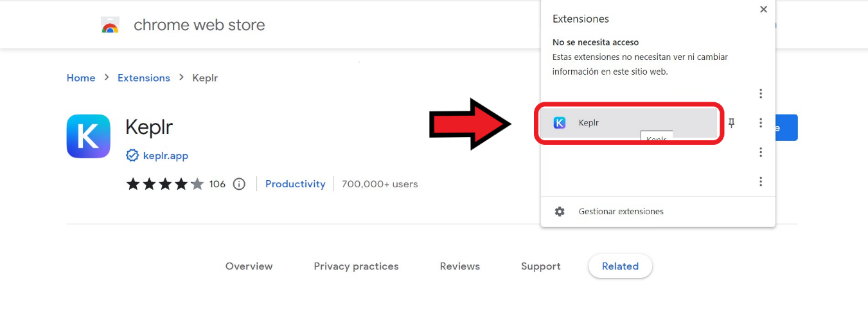868x314 pixels.
Task: Open the Productivity category link
Action: 296,184
